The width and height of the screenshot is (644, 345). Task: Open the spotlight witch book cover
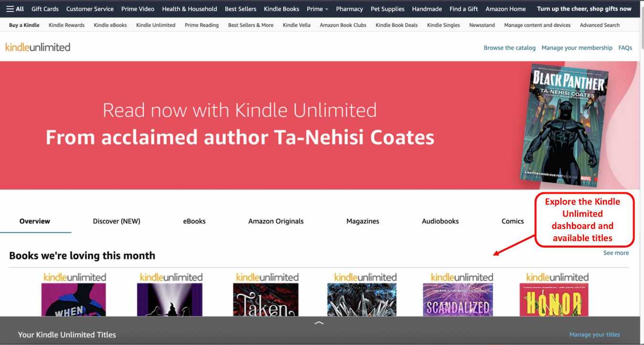pos(169,300)
